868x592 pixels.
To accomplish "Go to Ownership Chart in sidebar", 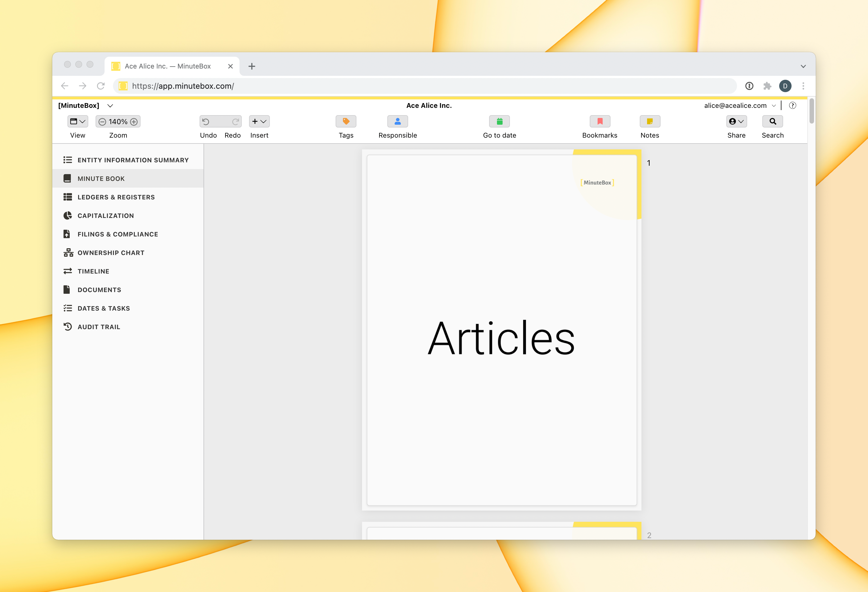I will click(x=110, y=253).
